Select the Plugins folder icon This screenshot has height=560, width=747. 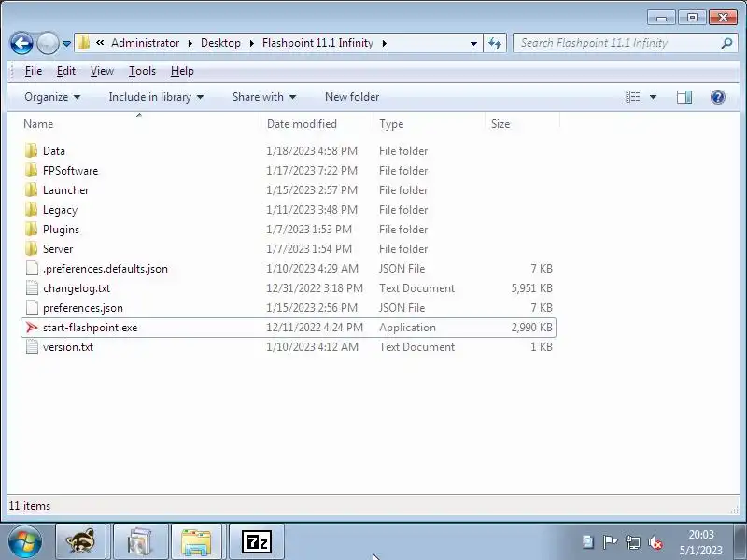coord(31,230)
